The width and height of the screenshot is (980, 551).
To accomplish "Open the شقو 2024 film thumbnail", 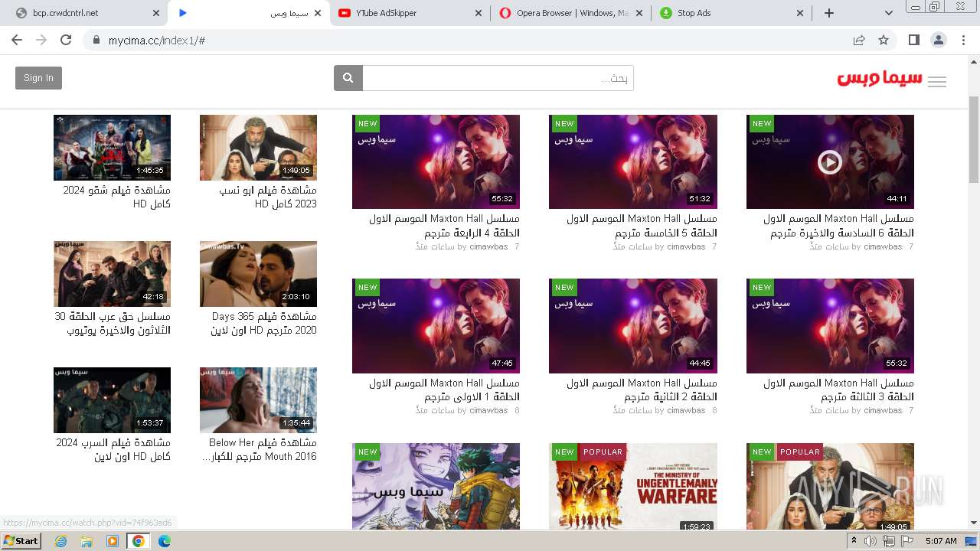I will pos(112,148).
